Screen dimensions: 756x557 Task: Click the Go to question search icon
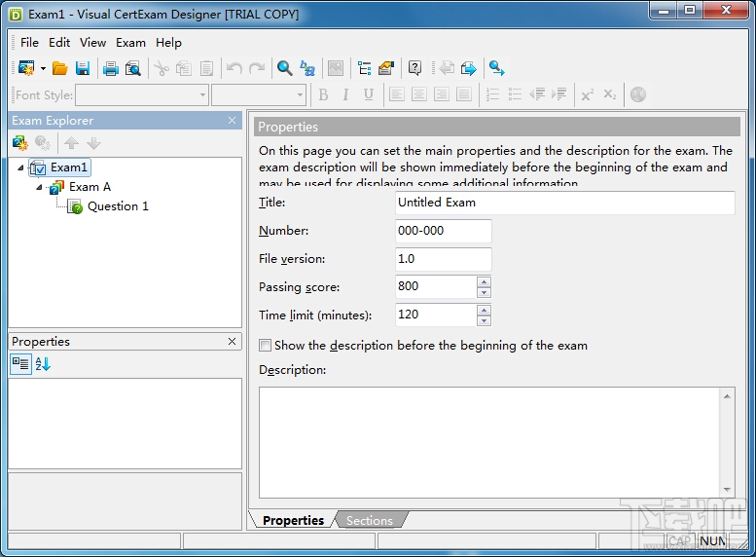point(496,68)
